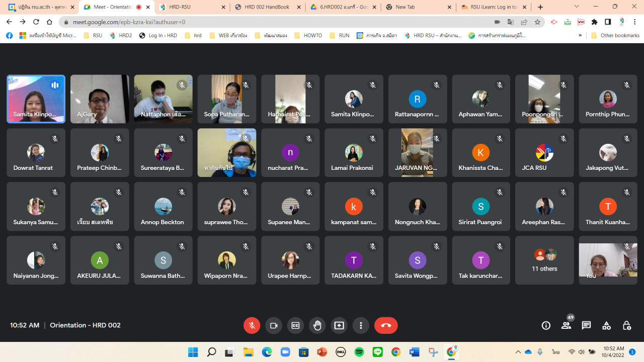644x362 pixels.
Task: Open the three-dot more options menu in Meet
Action: [361, 325]
